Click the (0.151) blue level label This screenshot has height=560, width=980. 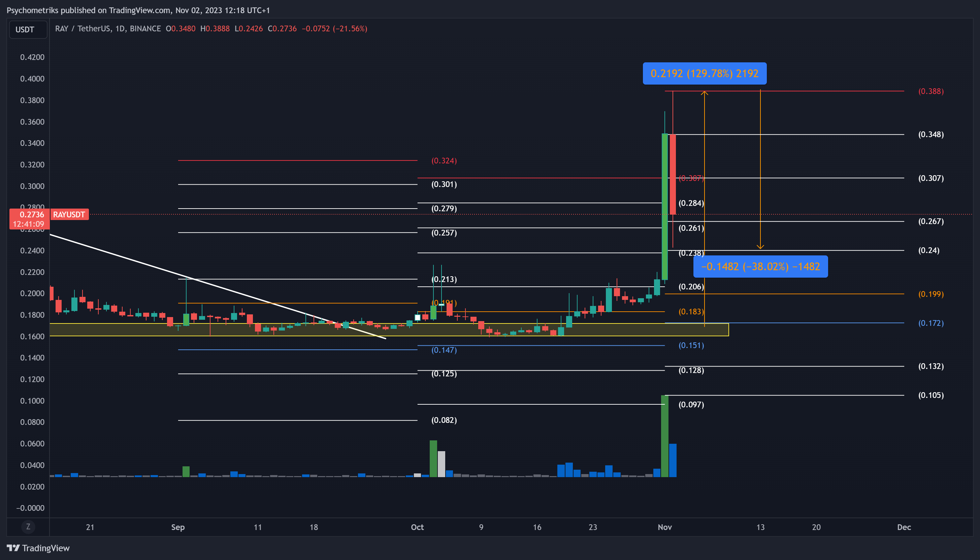click(x=691, y=345)
